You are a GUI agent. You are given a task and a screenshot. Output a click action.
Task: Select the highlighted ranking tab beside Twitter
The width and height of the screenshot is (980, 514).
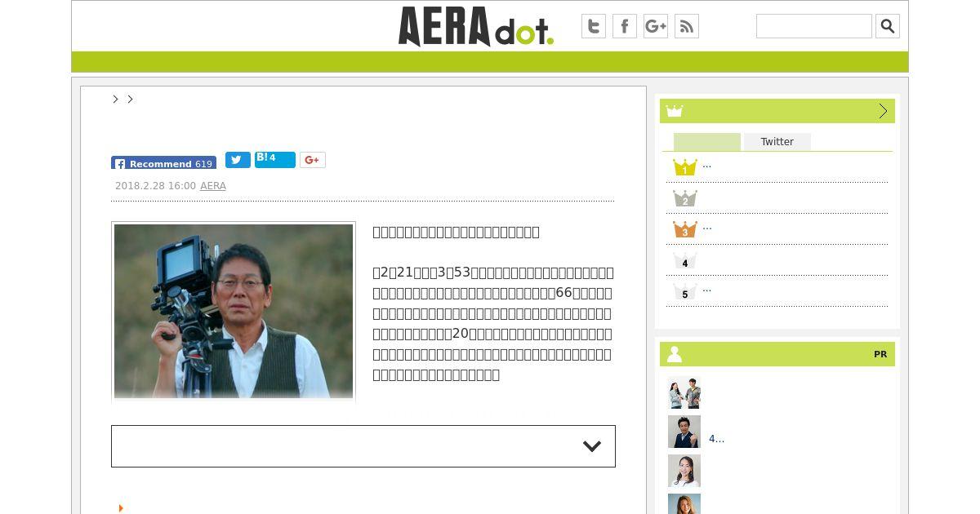pyautogui.click(x=707, y=142)
